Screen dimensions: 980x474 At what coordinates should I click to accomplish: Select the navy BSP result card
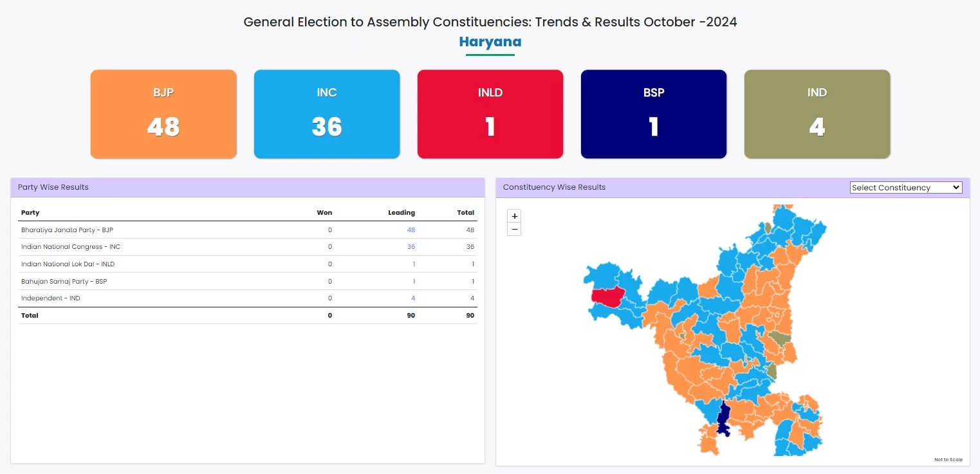click(x=654, y=114)
